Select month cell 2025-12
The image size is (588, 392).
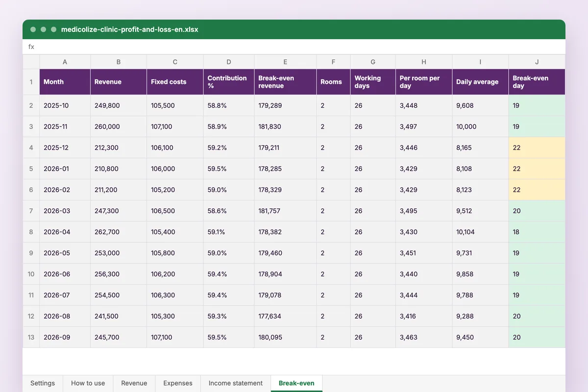65,147
